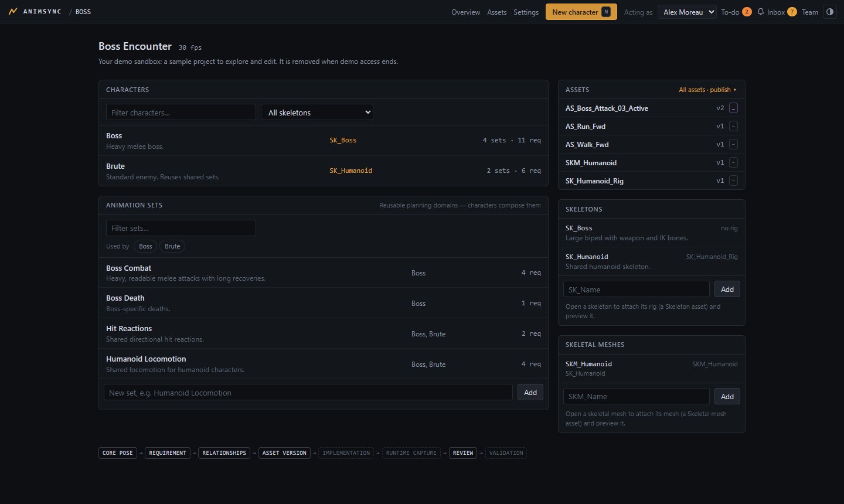
Task: Focus the New set name input
Action: (308, 393)
